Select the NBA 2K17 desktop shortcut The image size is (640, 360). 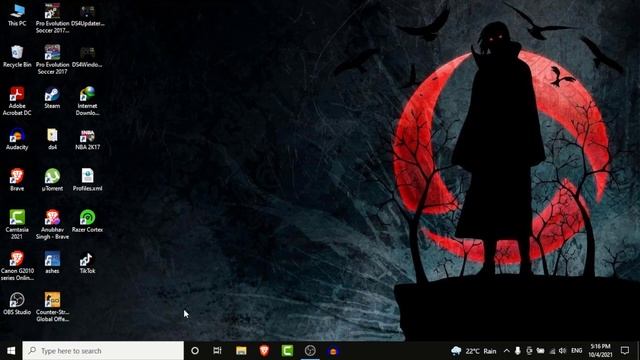pos(87,139)
